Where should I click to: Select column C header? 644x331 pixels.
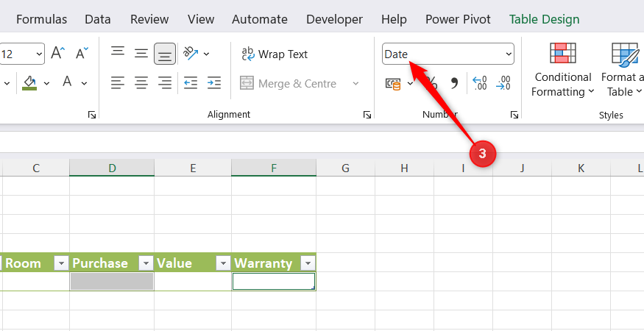(x=36, y=168)
